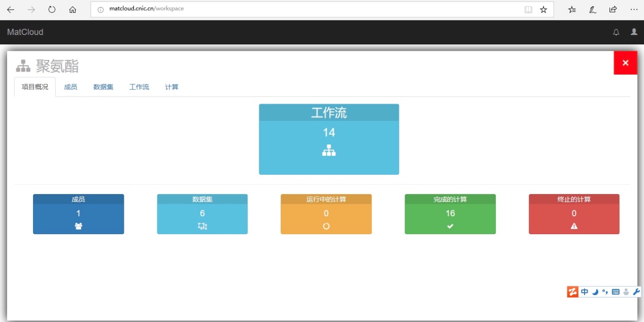Switch to the 成员 tab
This screenshot has width=644, height=322.
71,87
